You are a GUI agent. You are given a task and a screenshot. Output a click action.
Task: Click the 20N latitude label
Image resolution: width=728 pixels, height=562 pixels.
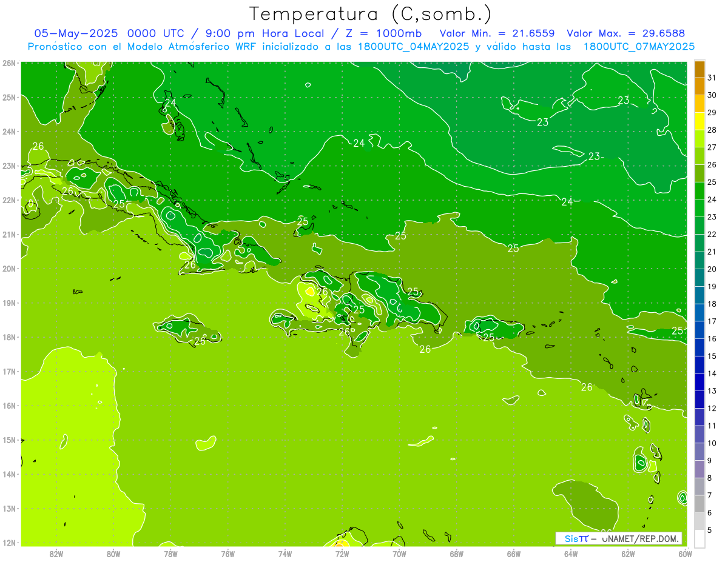pos(9,269)
